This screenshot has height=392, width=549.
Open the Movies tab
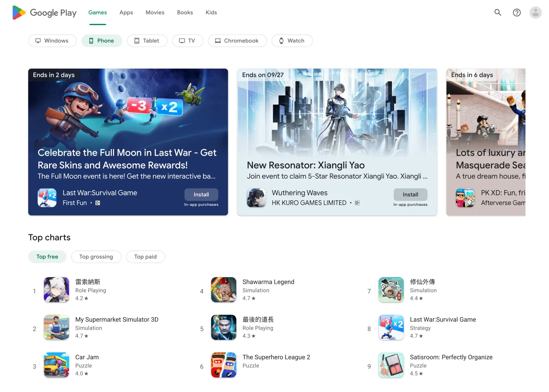tap(155, 13)
